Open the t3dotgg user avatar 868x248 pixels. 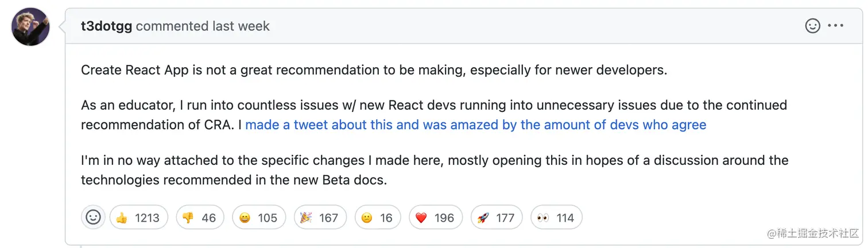pyautogui.click(x=31, y=27)
